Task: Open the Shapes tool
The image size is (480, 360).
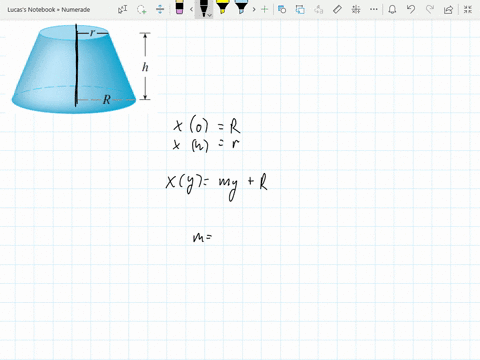Action: (282, 9)
